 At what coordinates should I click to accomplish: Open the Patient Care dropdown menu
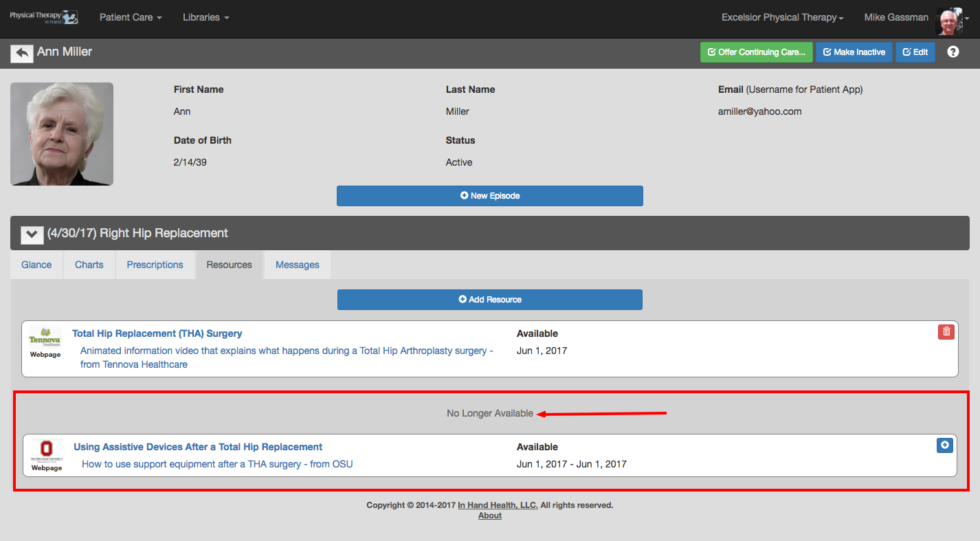click(131, 17)
